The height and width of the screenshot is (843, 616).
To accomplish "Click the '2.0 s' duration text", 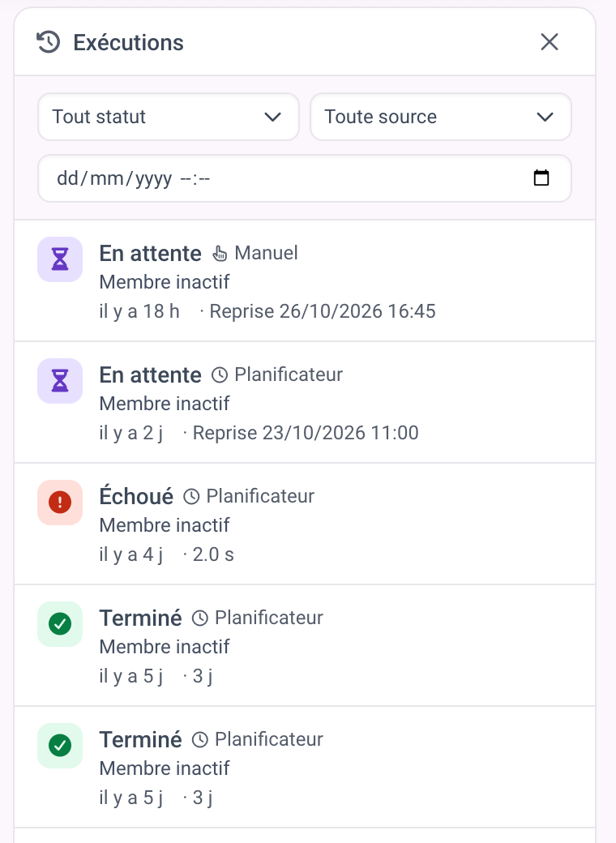I will click(x=213, y=554).
